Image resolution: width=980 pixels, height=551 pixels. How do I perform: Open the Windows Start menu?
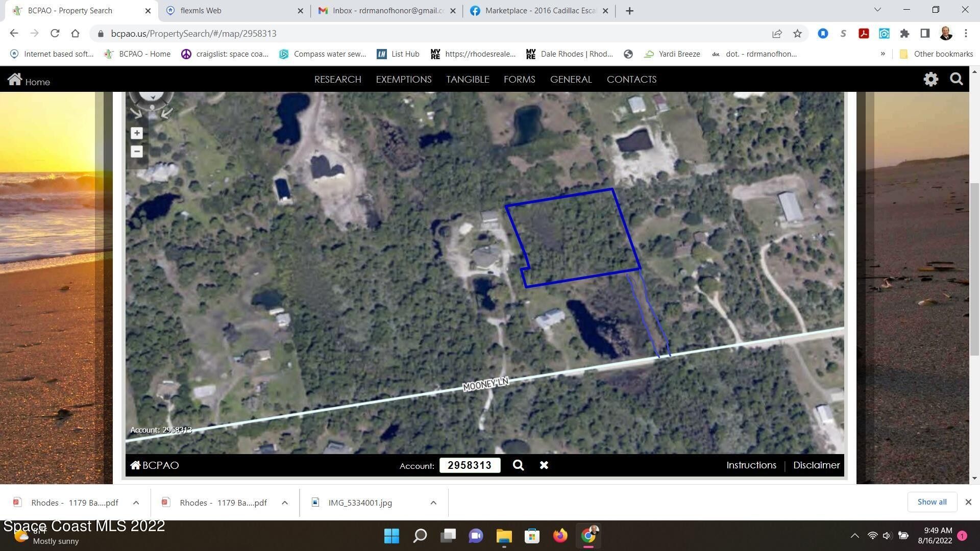coord(391,536)
